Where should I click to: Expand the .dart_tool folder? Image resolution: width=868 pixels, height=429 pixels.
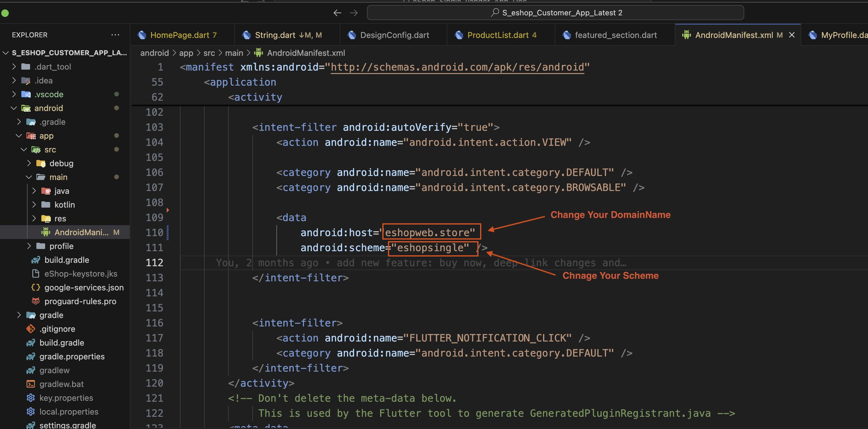pos(14,67)
